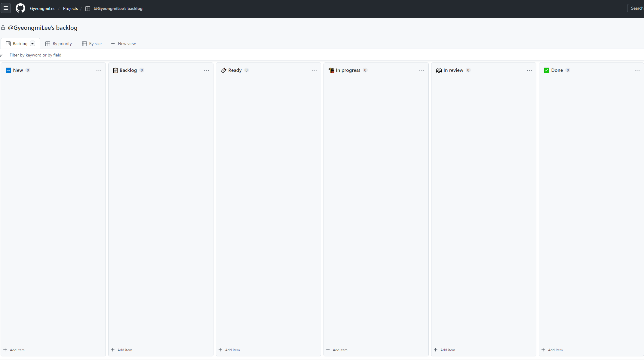Open the hamburger navigation menu
This screenshot has height=360, width=644.
coord(6,8)
